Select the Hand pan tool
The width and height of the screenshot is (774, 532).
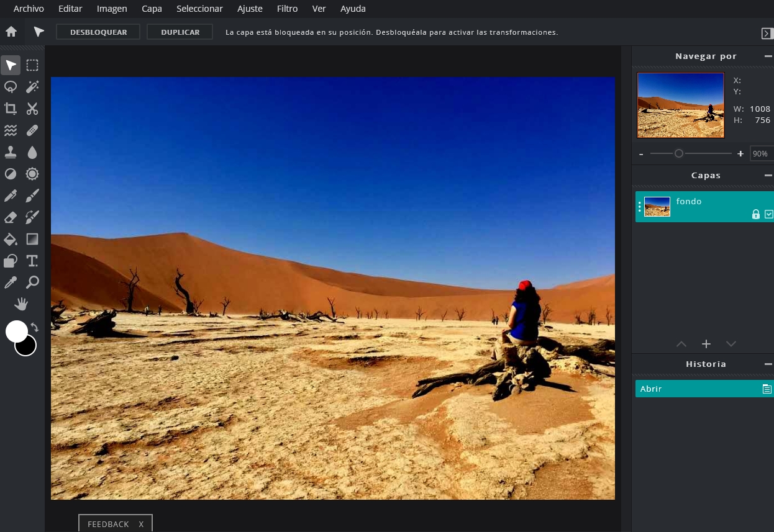pos(22,304)
